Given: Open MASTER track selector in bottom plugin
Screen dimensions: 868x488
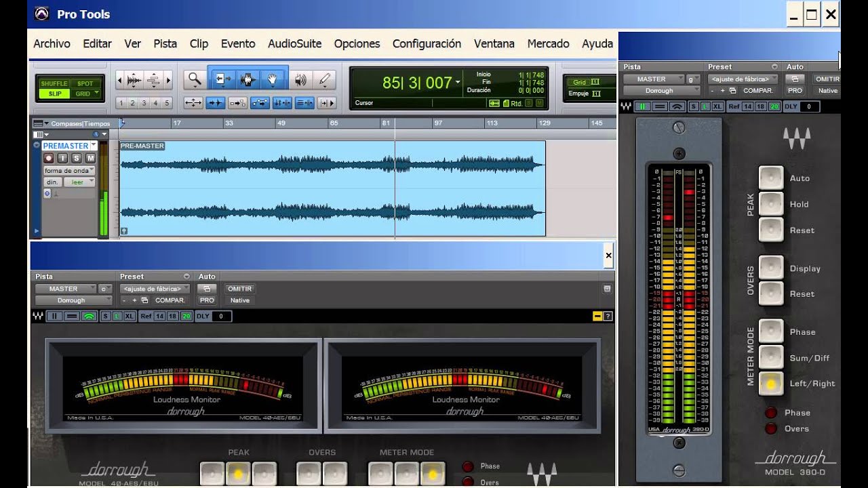Looking at the screenshot, I should tap(66, 289).
